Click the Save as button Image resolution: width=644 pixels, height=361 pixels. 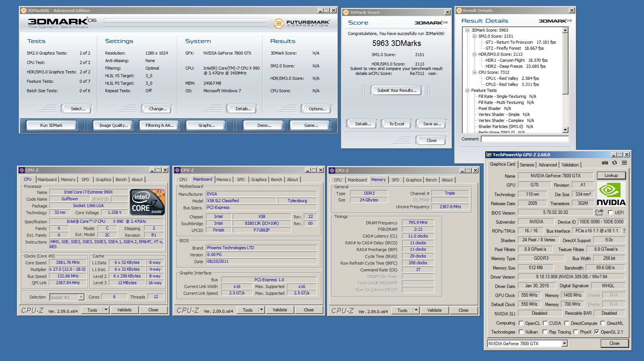tap(432, 124)
